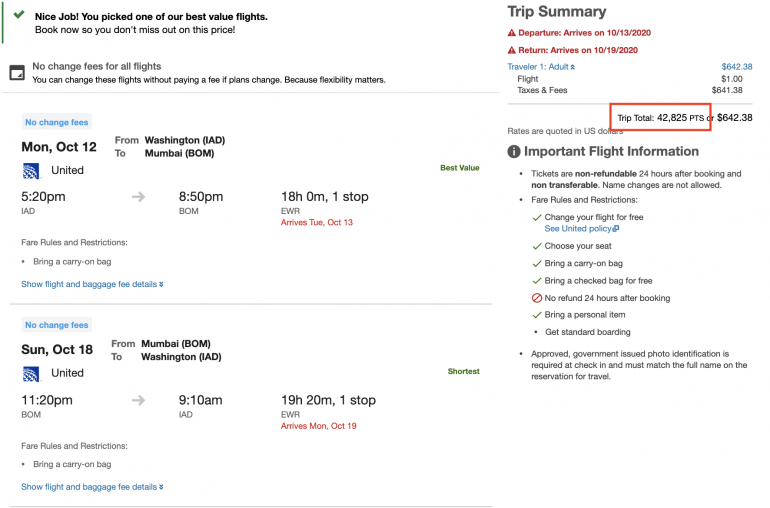Click the no change fees calendar icon
Viewport: 770px width, 508px height.
(16, 73)
